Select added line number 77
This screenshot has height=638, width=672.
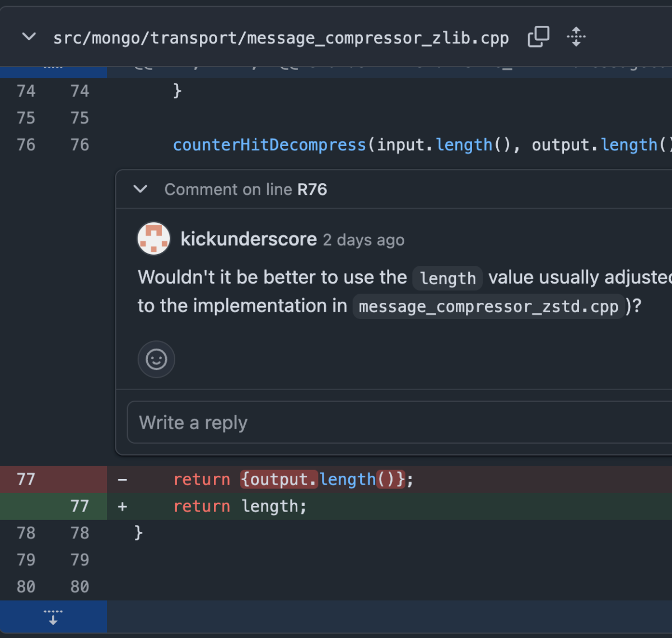tap(80, 506)
